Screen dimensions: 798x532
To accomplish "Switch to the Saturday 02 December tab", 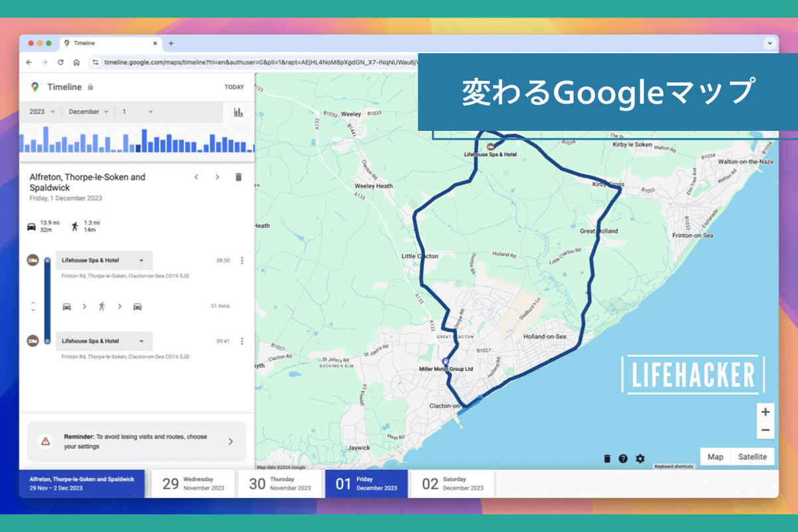I will 452,483.
